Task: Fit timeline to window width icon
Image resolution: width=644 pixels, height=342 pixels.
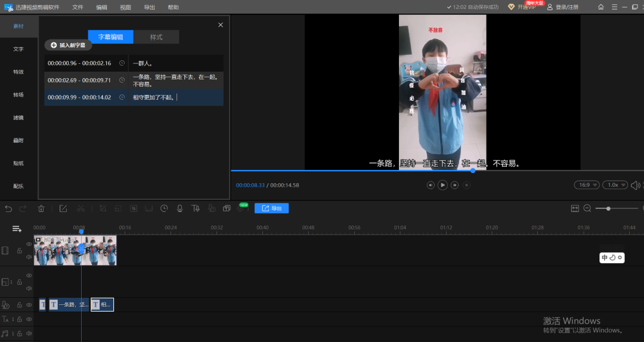Action: (575, 208)
